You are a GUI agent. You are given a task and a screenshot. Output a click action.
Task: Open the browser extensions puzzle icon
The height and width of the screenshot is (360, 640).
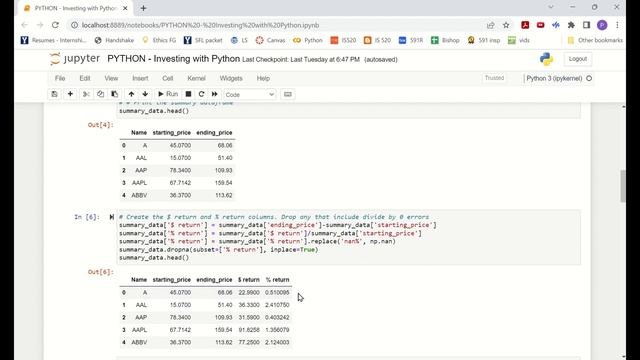tap(571, 25)
